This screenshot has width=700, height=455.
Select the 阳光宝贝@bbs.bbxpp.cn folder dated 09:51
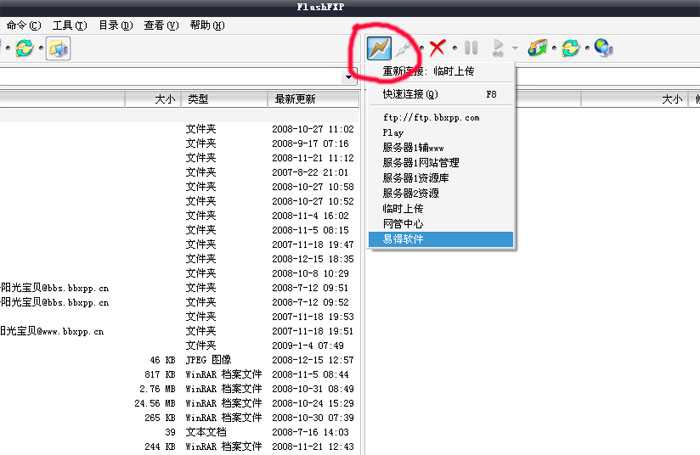point(179,288)
